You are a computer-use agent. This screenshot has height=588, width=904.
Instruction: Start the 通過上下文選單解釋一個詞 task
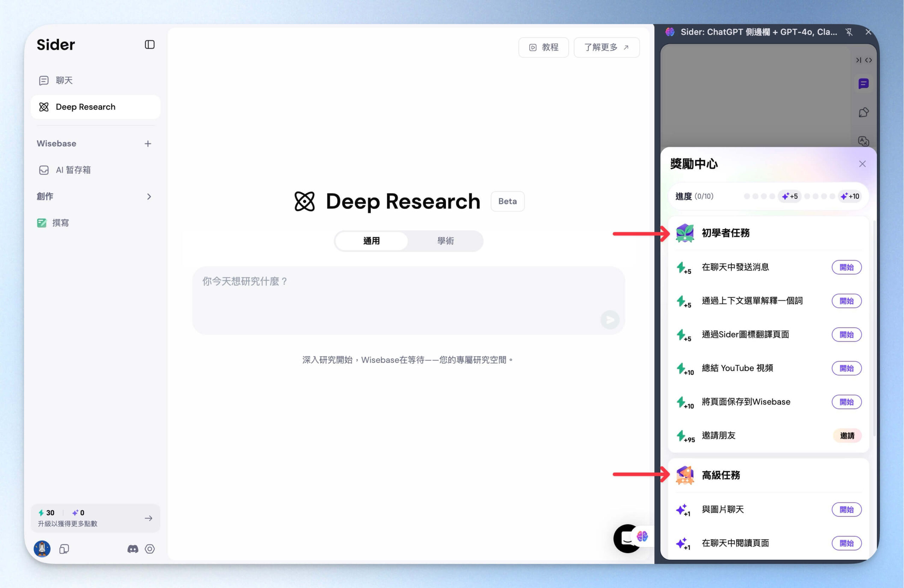[846, 301]
